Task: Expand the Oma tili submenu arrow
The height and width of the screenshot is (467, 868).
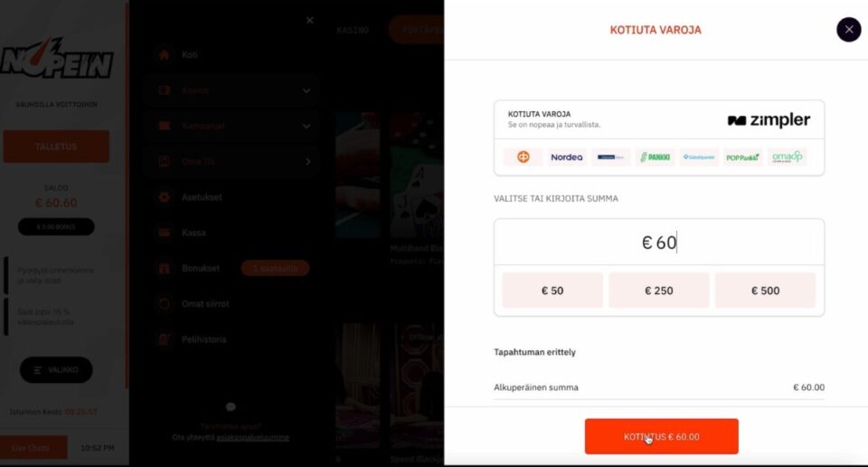Action: (x=307, y=162)
